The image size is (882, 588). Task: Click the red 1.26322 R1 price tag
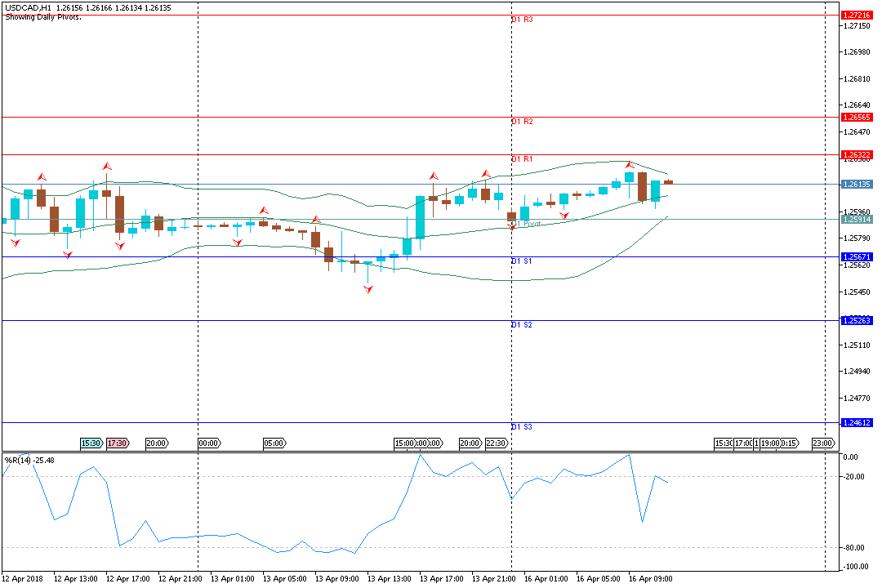pyautogui.click(x=857, y=155)
